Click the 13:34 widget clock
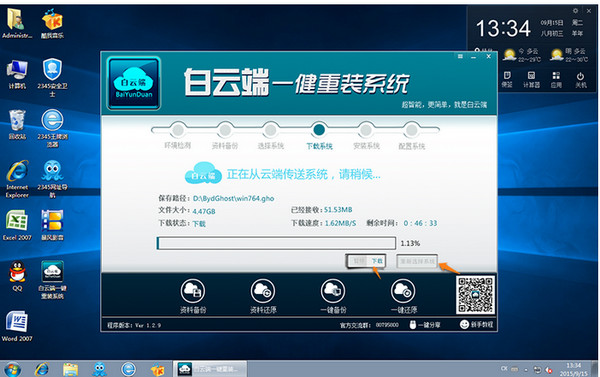 coord(503,28)
